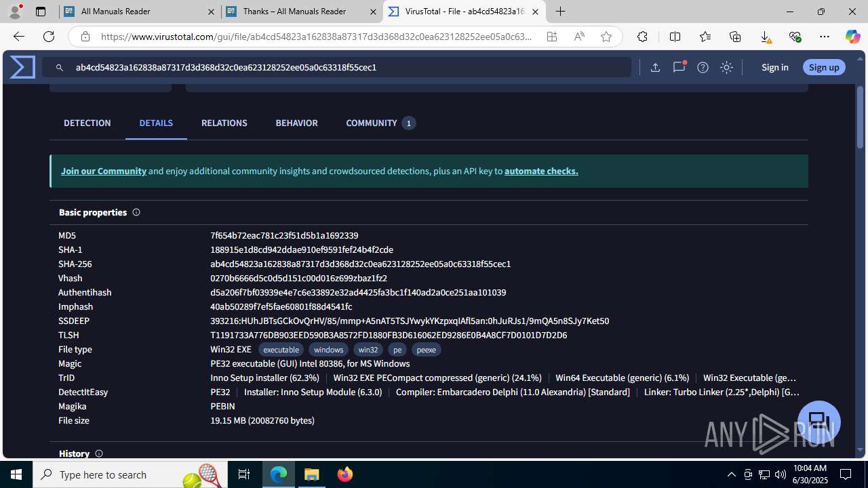The image size is (868, 488).
Task: Click the win32 tag
Action: pos(368,350)
